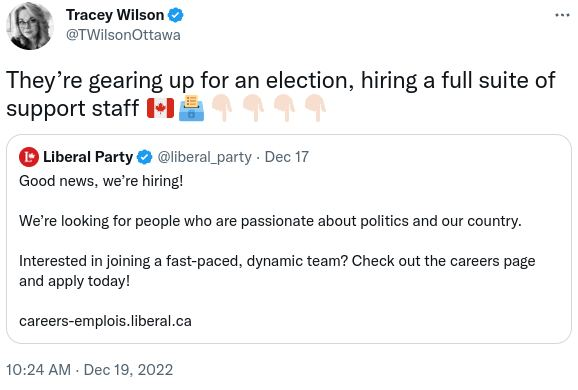578x390 pixels.
Task: Click the quoted text about careers page
Action: [x=277, y=271]
